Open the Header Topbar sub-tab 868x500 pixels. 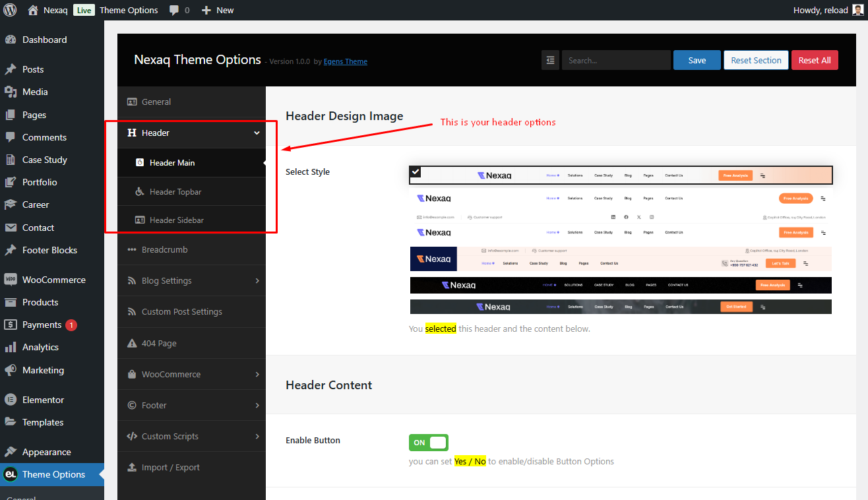coord(191,191)
